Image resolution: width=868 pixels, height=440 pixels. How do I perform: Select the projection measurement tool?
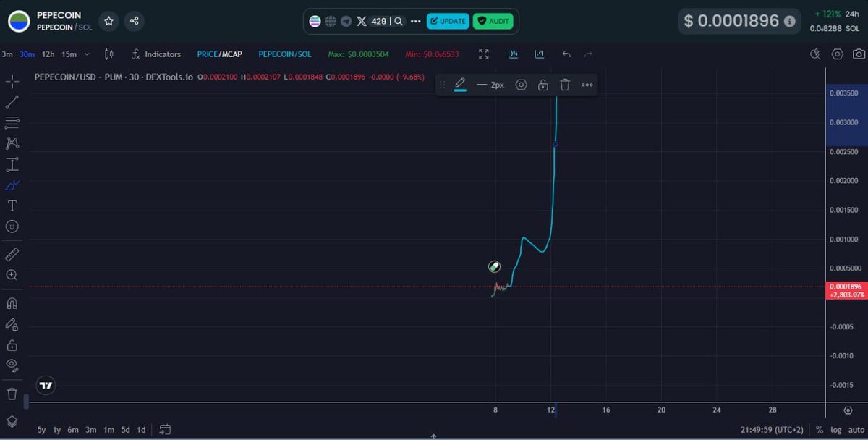pyautogui.click(x=12, y=164)
